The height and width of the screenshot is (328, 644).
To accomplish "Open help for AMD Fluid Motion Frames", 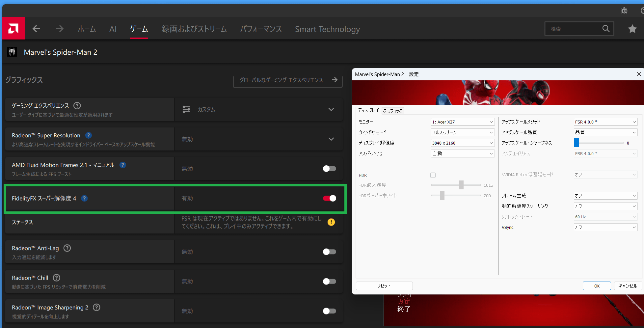I will point(123,165).
